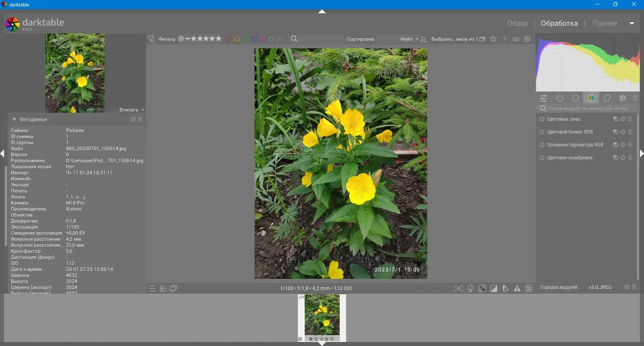Screen dimensions: 644x346
Task: Open presets menu for Цветовая калибровка
Action: (x=630, y=158)
